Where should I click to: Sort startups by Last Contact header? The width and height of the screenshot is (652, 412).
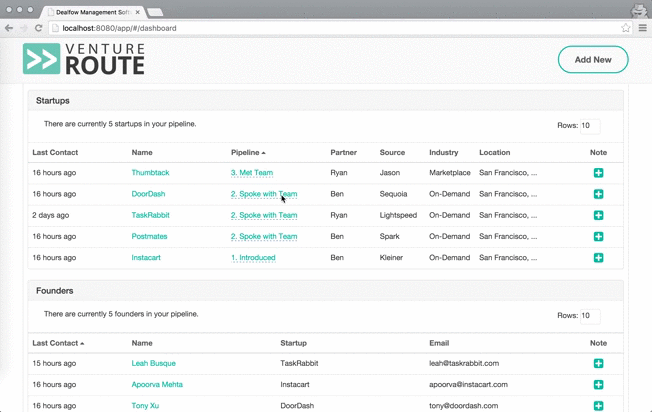tap(55, 153)
